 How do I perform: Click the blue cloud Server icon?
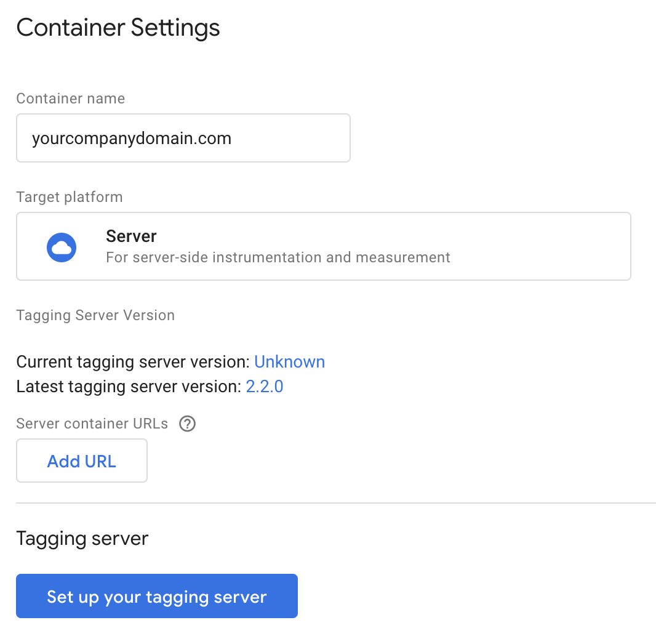point(62,248)
